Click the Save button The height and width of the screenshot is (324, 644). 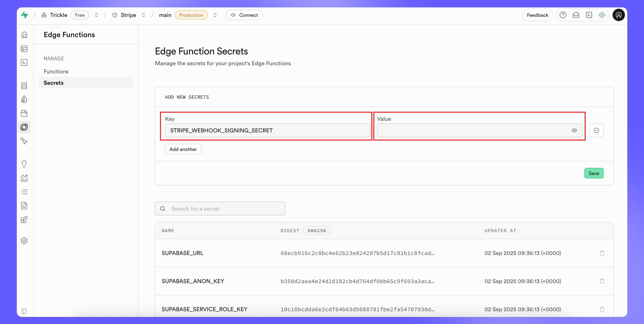pos(593,173)
